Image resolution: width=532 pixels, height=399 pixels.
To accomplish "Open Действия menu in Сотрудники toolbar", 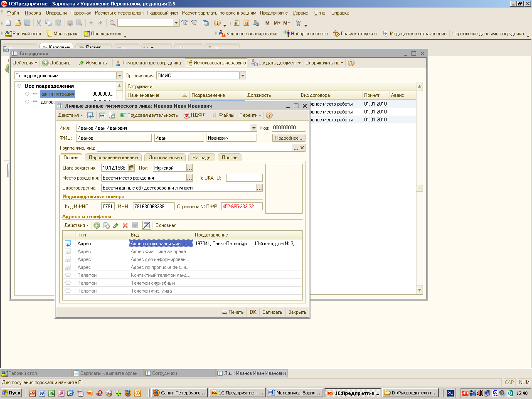I will pos(25,63).
